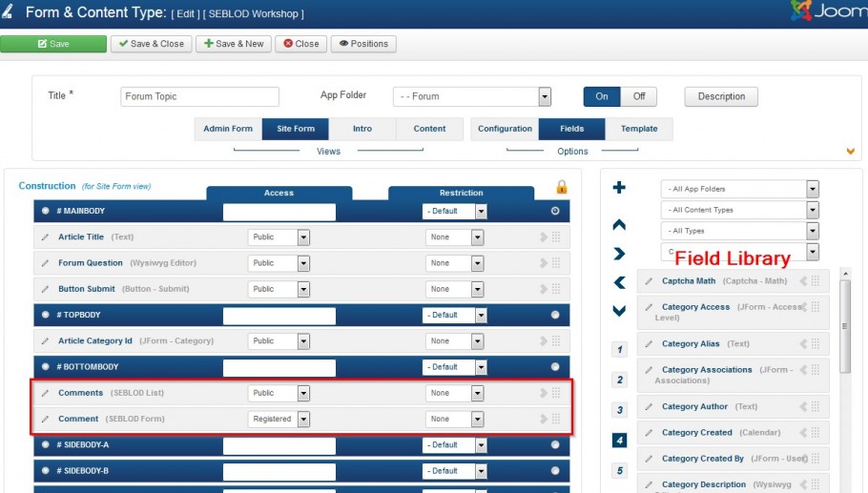The image size is (868, 493).
Task: Open All Types filter dropdown
Action: click(x=739, y=232)
